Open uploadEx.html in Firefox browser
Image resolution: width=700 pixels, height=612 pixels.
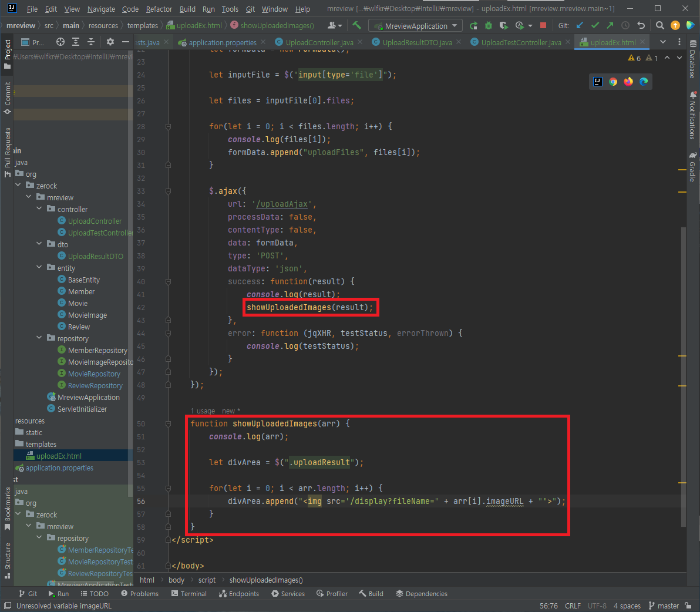click(628, 81)
